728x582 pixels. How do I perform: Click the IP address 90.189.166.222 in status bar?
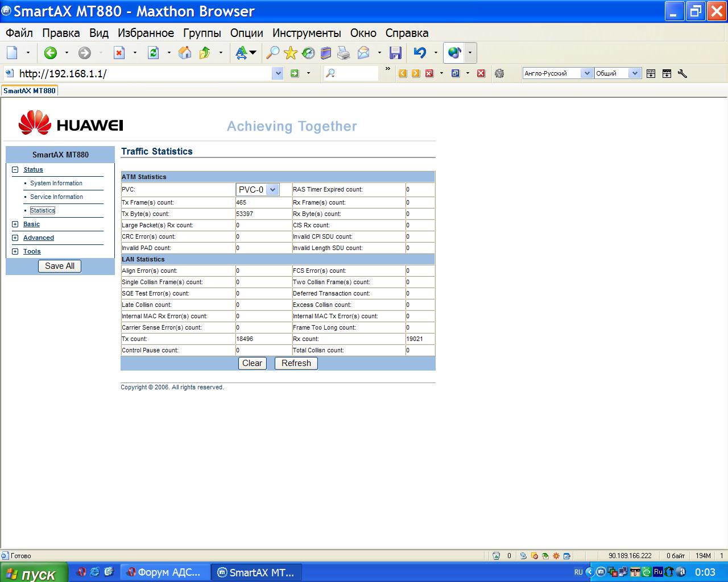(x=630, y=556)
